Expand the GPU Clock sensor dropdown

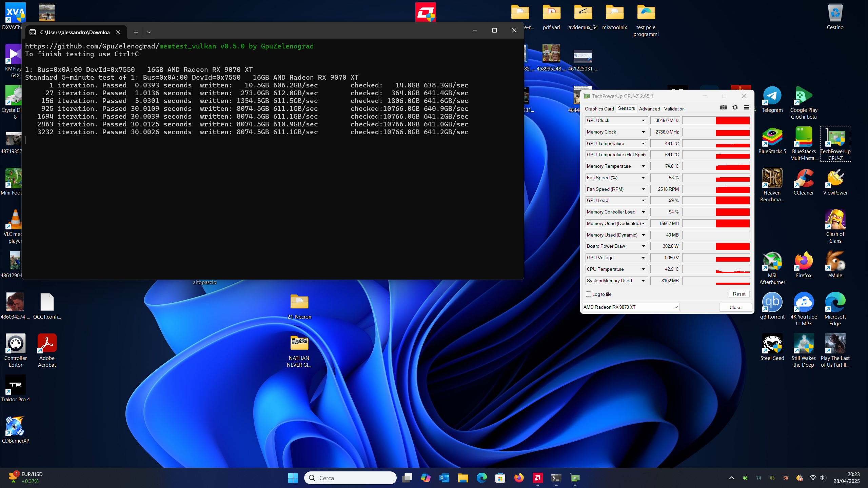[643, 121]
